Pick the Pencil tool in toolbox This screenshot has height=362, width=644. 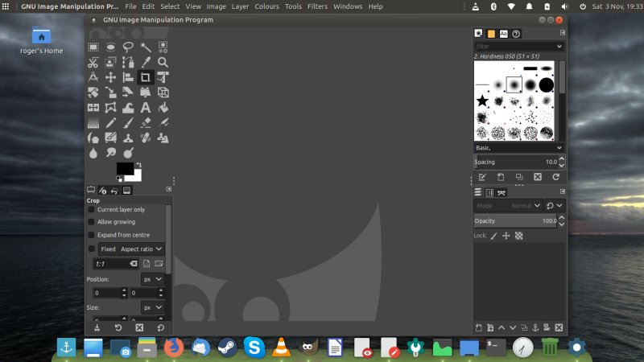110,123
